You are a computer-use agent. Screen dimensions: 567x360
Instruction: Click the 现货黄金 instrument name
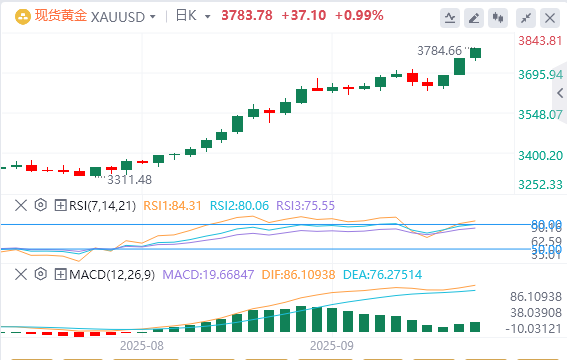pos(61,16)
